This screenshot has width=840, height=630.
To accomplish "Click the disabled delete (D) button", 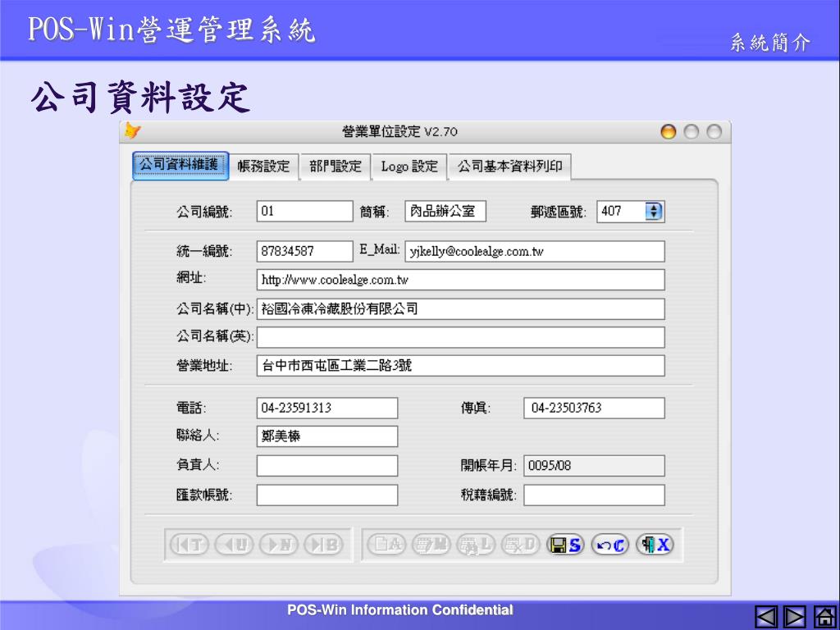I will 521,545.
